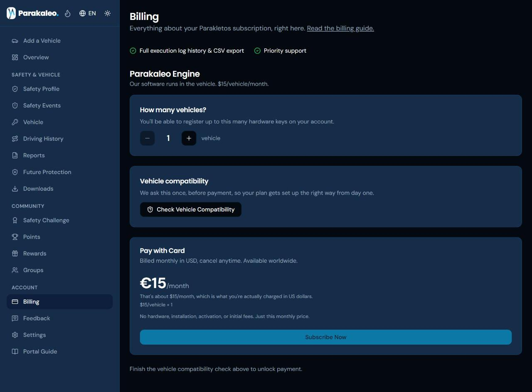This screenshot has width=532, height=392.
Task: Click the green check icon before Priority support
Action: tap(257, 51)
